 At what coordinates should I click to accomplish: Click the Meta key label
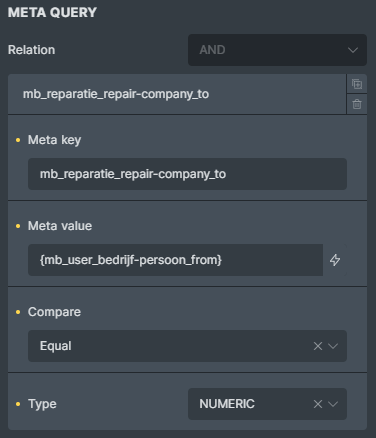[54, 140]
